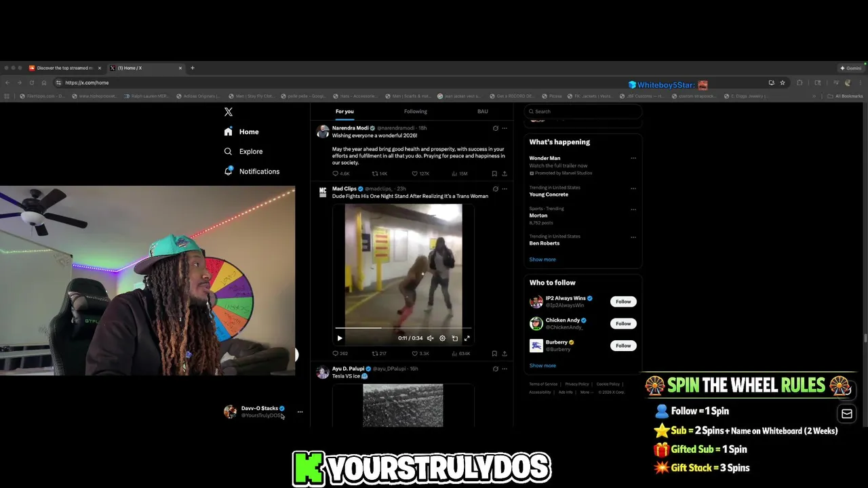Image resolution: width=868 pixels, height=488 pixels.
Task: Click the X logo in the sidebar
Action: click(x=229, y=112)
